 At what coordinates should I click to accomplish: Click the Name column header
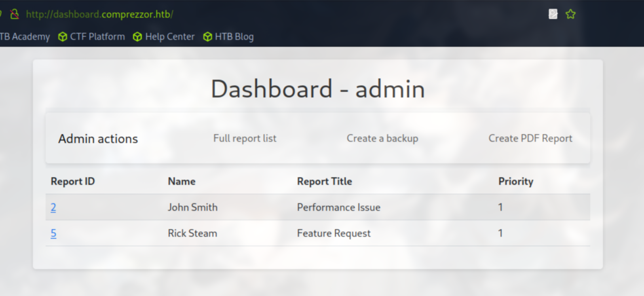click(182, 182)
